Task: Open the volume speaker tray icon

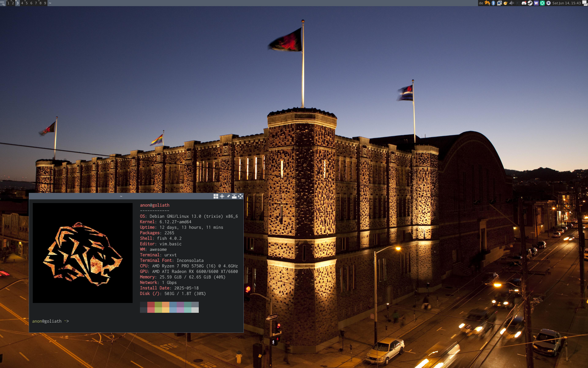Action: click(x=511, y=3)
